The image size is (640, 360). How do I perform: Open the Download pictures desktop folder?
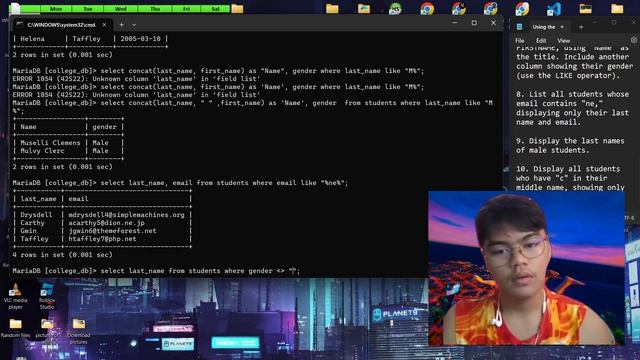79,331
